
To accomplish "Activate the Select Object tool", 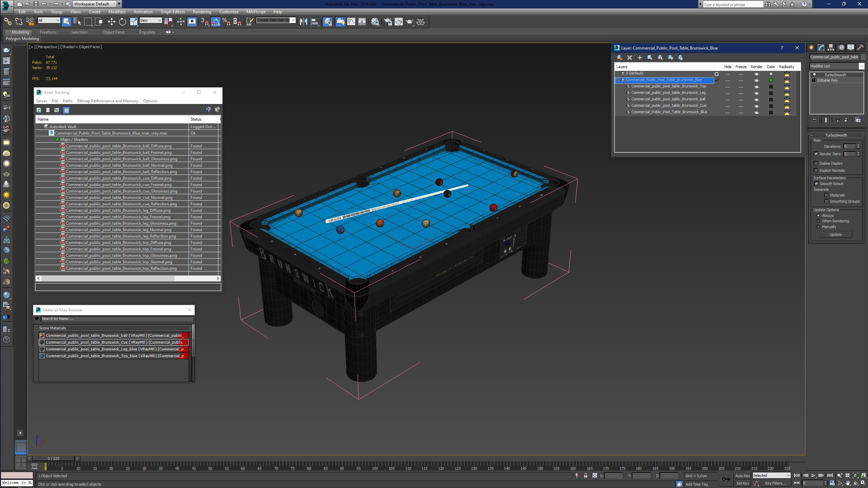I will (66, 22).
